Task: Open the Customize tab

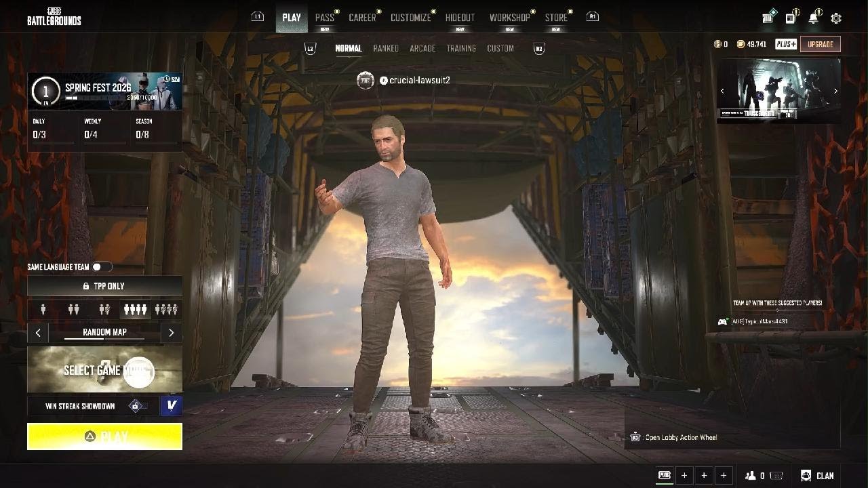Action: (x=411, y=18)
